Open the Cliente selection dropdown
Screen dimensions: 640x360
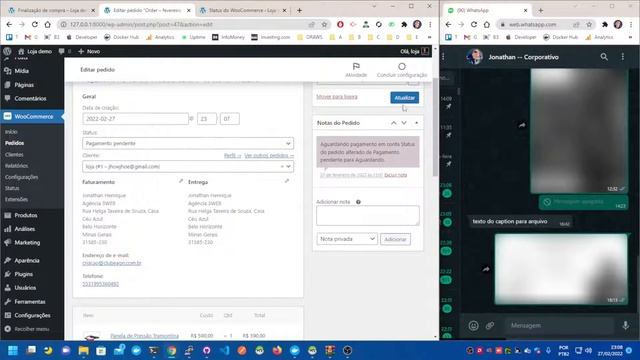(x=188, y=167)
